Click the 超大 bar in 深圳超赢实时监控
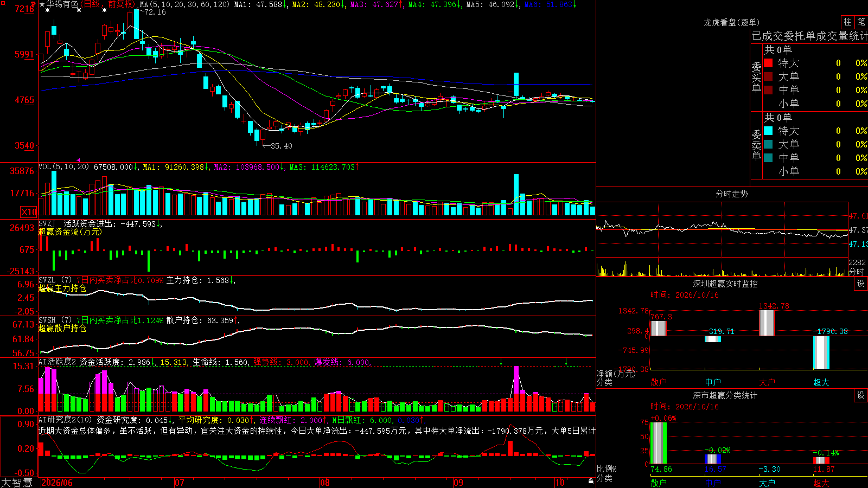This screenshot has height=488, width=868. point(821,352)
